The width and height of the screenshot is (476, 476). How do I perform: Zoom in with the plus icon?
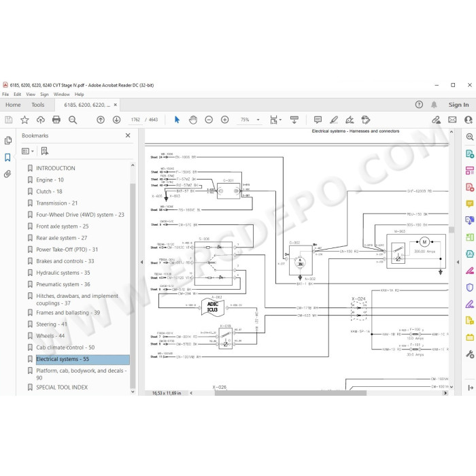pyautogui.click(x=224, y=120)
